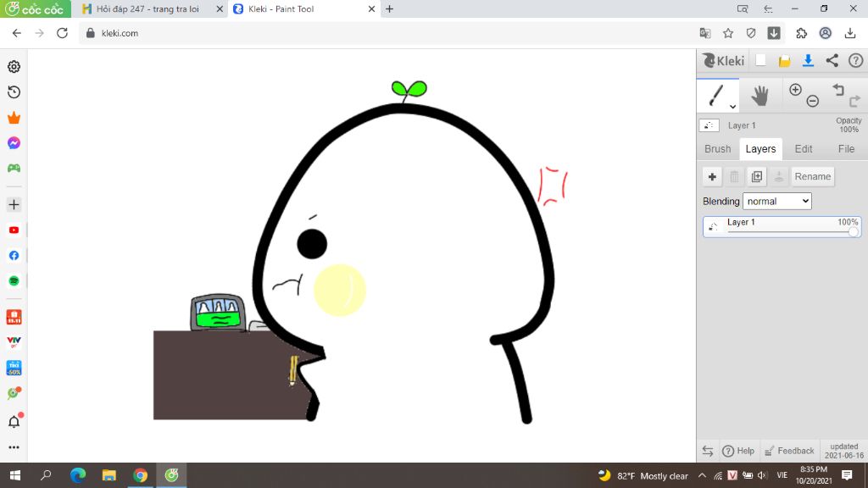Open VTV shortcut in sidebar

(14, 342)
